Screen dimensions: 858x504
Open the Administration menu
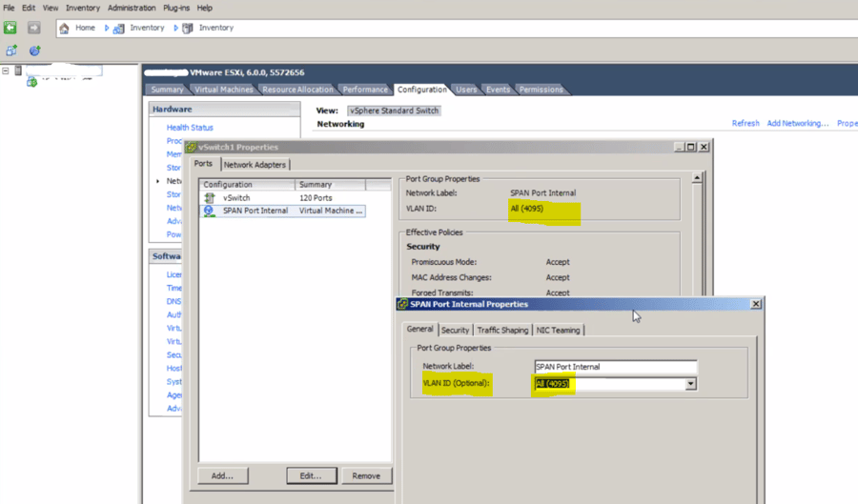[x=132, y=8]
